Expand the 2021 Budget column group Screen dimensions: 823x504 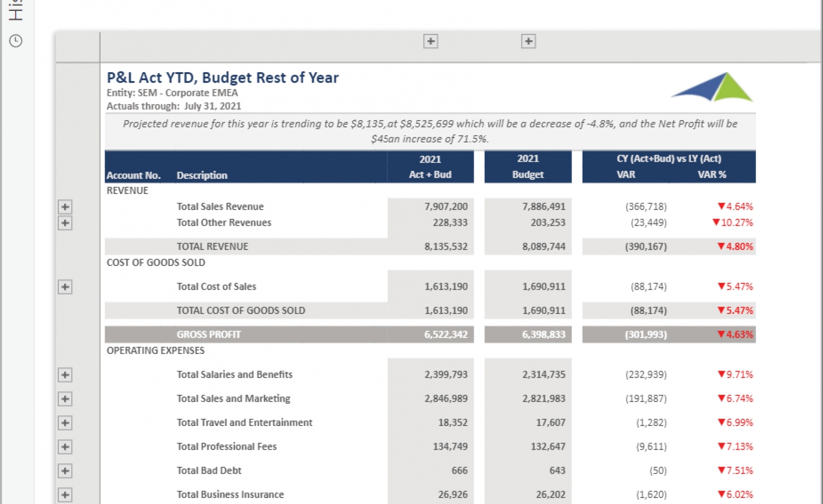[528, 41]
